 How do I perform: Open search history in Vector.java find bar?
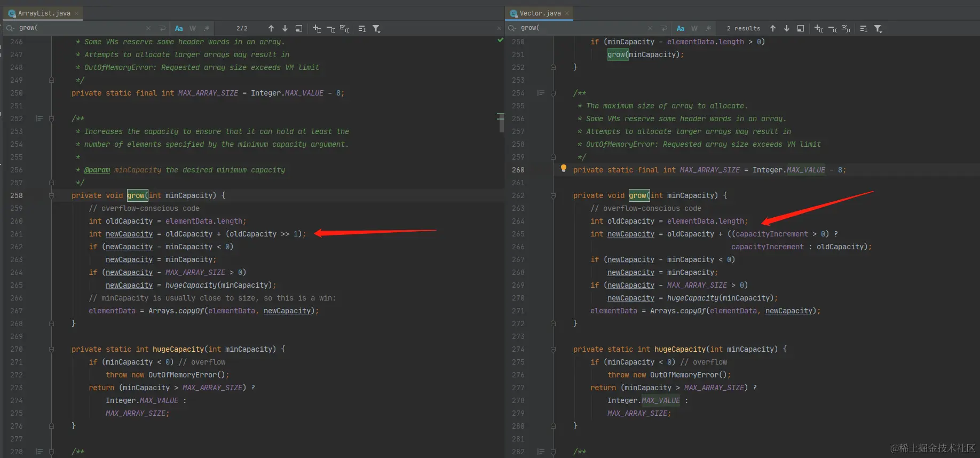pos(512,28)
